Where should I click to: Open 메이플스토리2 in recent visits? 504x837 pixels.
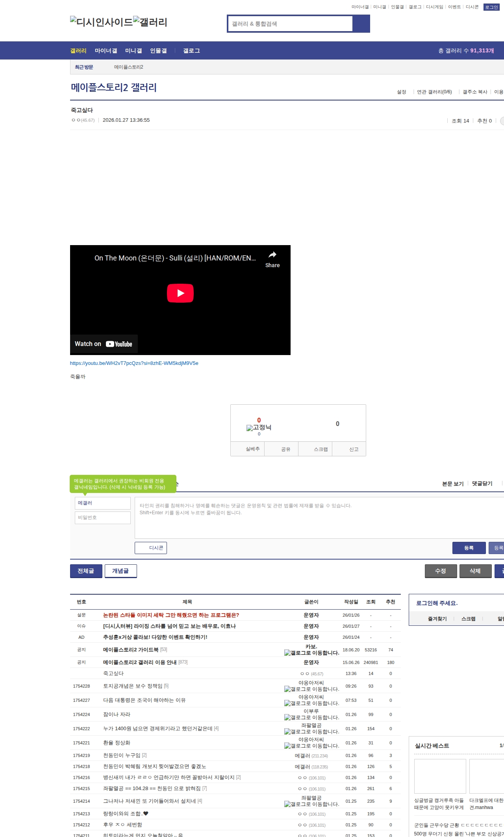click(x=129, y=67)
